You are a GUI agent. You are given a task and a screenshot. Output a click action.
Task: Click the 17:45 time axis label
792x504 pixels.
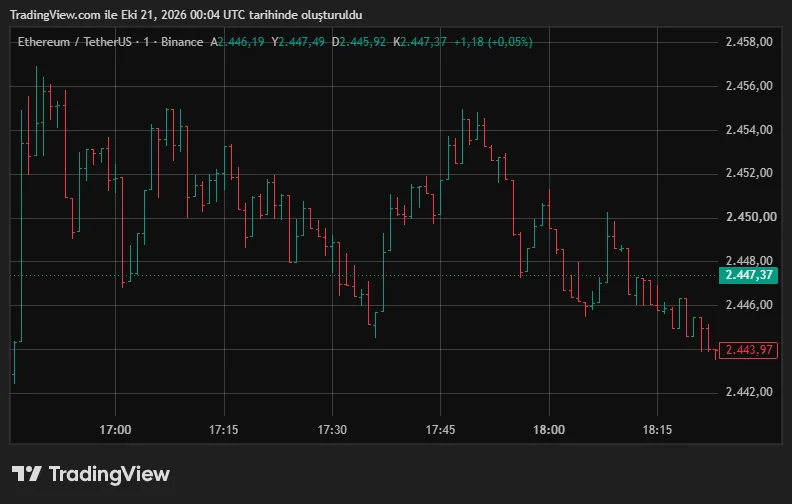[440, 430]
